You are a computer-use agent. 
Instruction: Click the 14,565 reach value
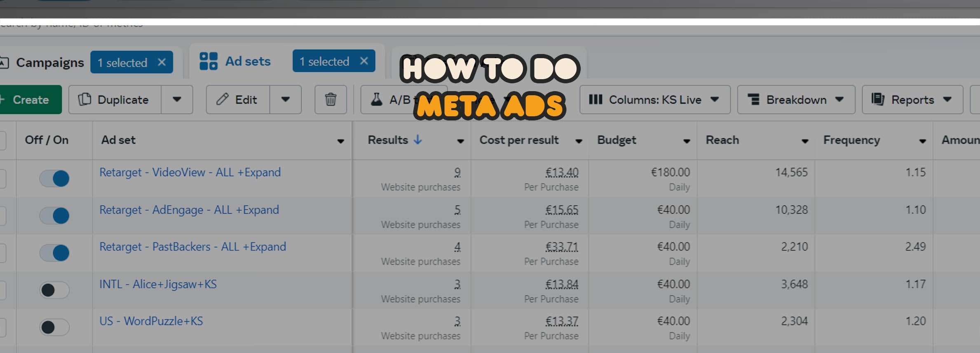(791, 172)
